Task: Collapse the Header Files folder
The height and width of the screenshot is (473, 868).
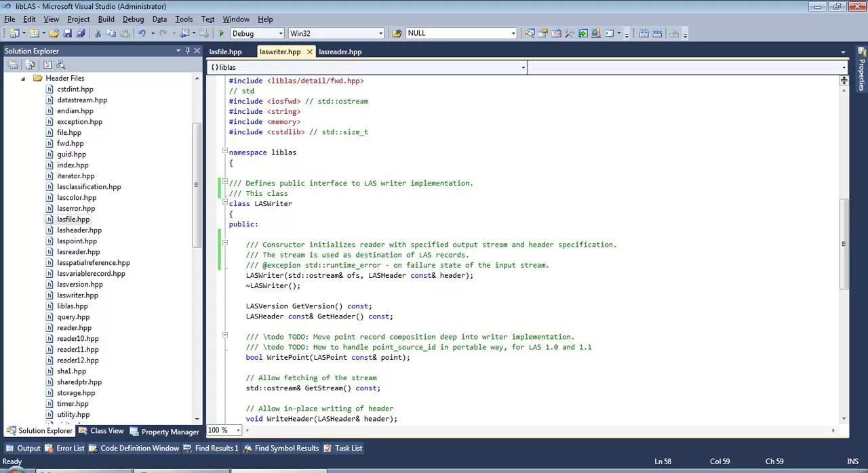Action: (23, 79)
